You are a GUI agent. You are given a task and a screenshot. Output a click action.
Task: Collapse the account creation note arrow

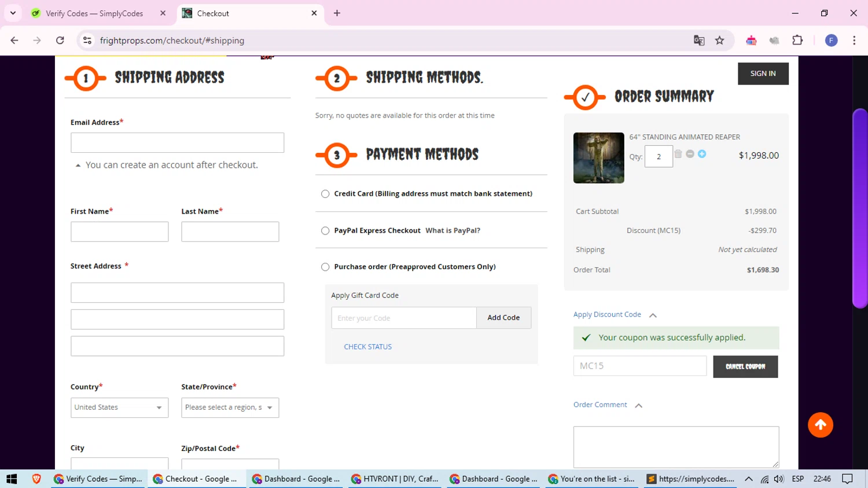78,166
